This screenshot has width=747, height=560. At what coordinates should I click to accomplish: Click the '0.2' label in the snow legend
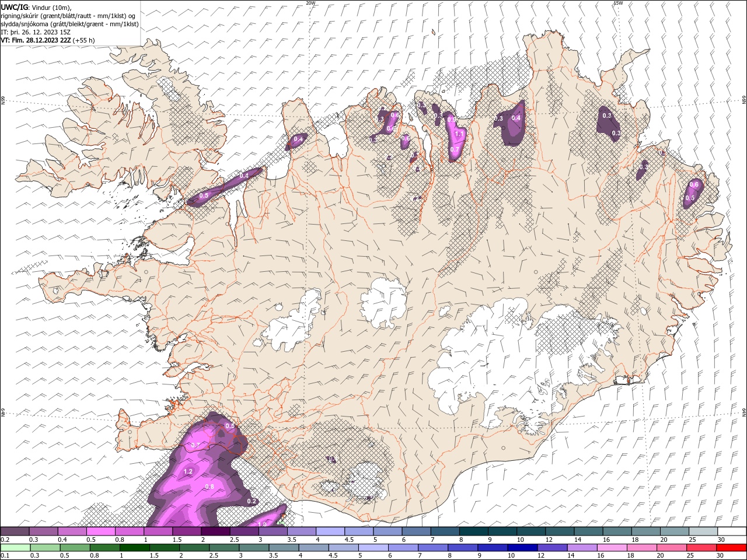coord(5,539)
